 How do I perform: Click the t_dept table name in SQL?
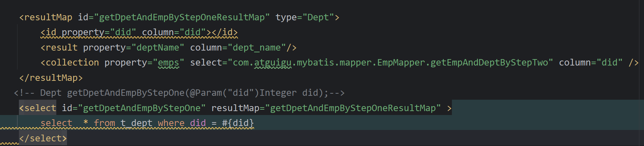coord(136,123)
